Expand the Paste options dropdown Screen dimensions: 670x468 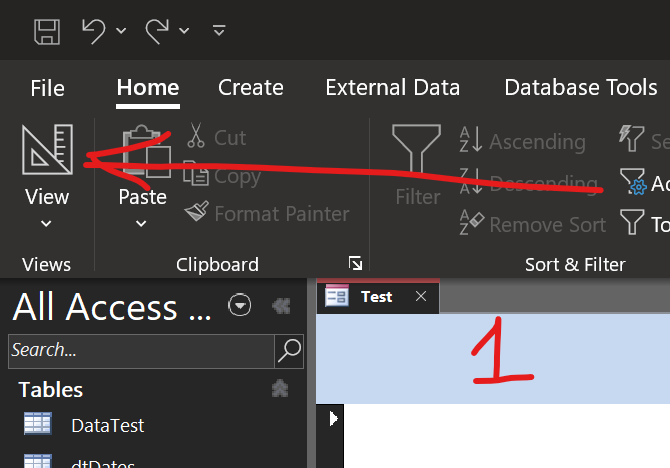142,223
